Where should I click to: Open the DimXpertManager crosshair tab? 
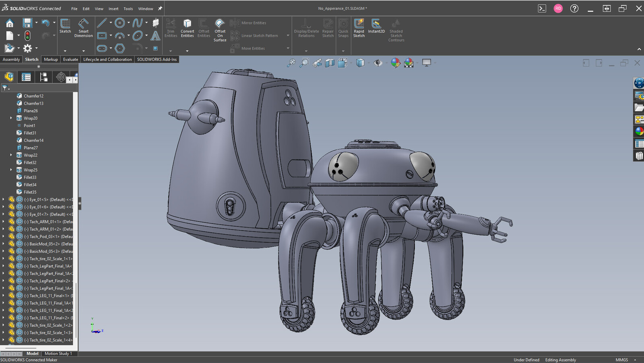tap(61, 77)
